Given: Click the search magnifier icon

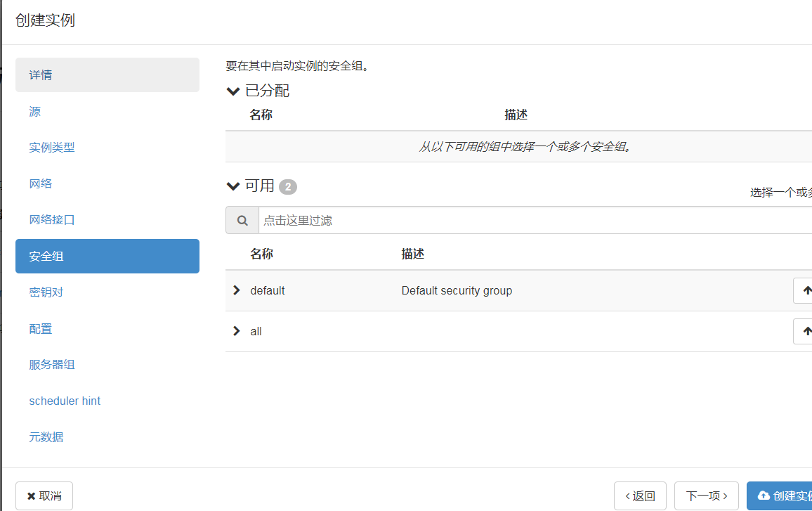Looking at the screenshot, I should (x=242, y=220).
